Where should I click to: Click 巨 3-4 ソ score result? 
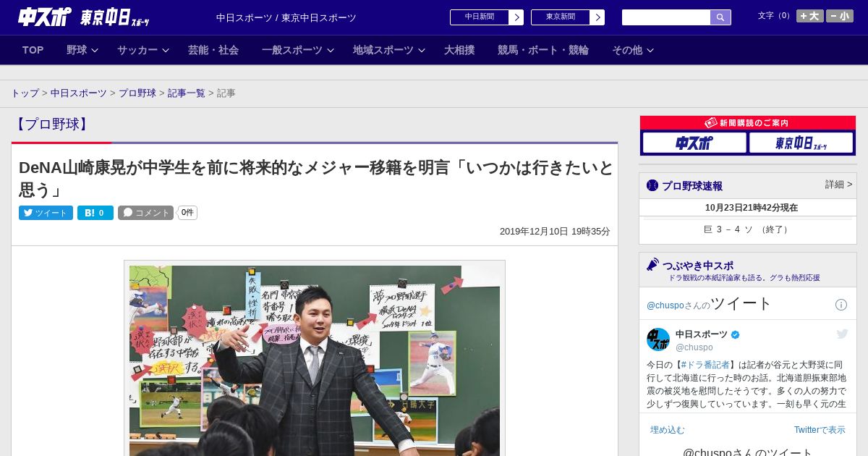point(748,229)
